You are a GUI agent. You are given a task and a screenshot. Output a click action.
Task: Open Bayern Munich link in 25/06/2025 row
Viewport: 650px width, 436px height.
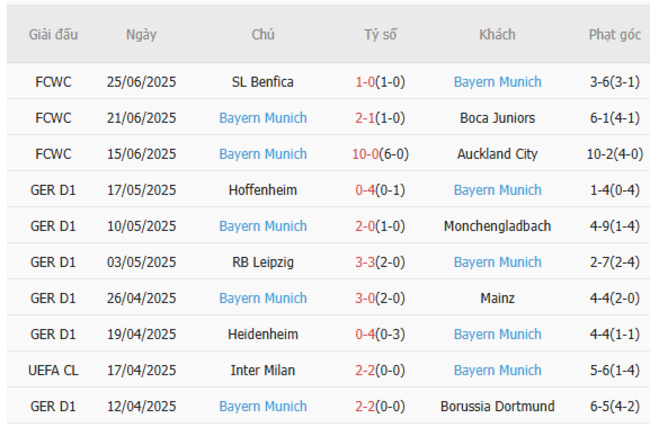click(497, 82)
